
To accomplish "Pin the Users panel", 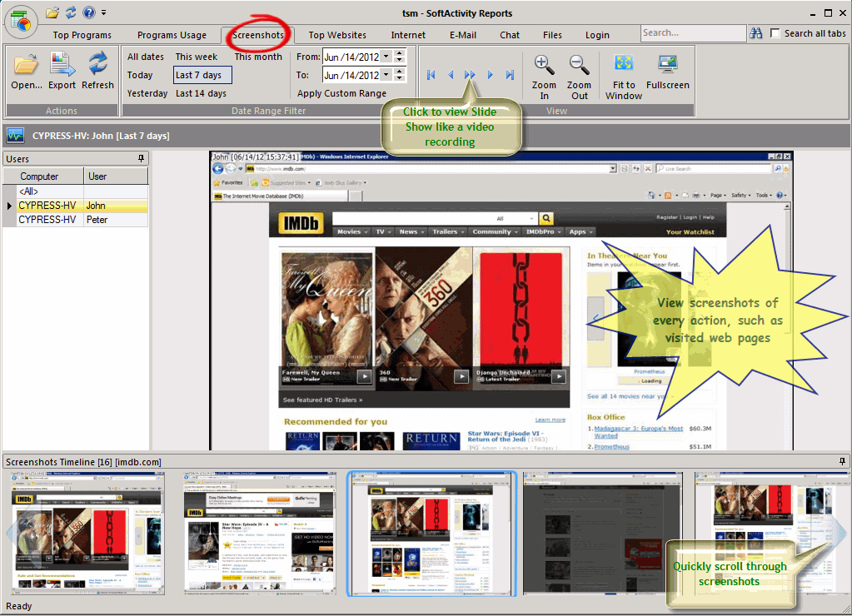I will click(142, 158).
